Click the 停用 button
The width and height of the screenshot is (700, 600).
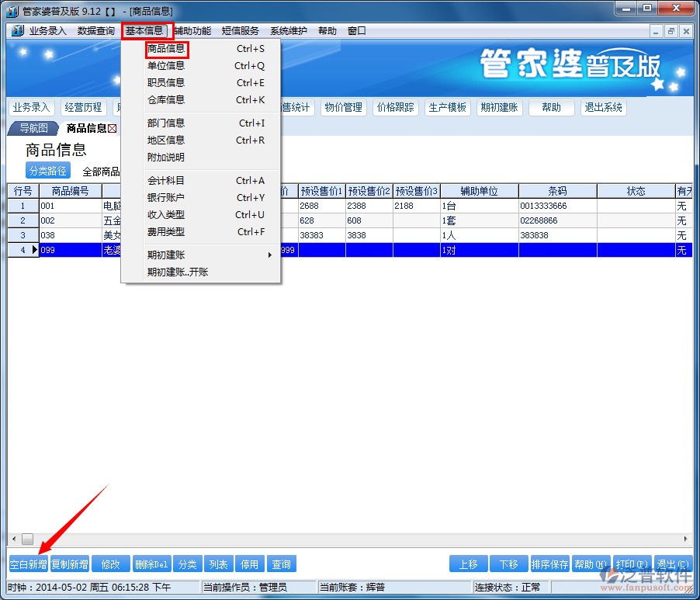(x=250, y=564)
